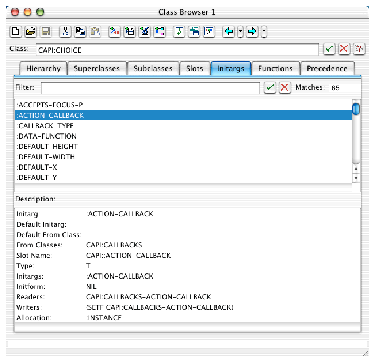The width and height of the screenshot is (377, 364).
Task: Select :DATA-FUNCTION in the list
Action: (183, 136)
